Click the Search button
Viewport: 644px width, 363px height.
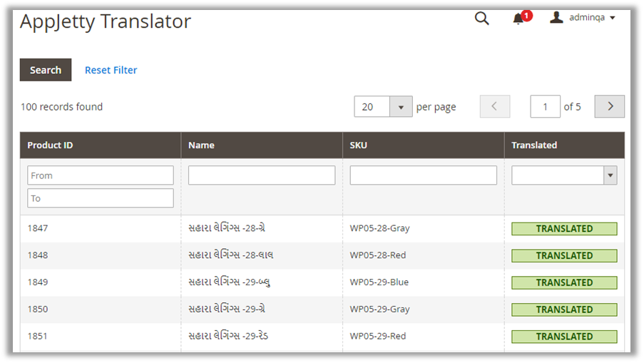(46, 70)
